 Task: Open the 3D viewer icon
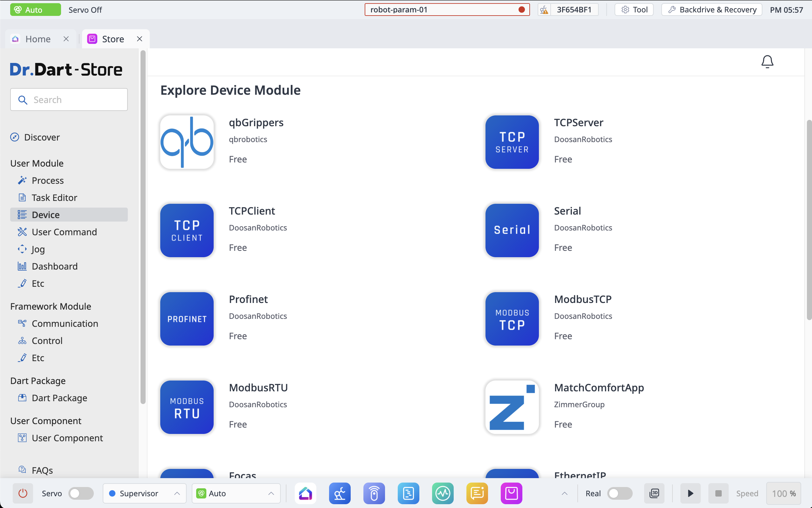click(654, 493)
